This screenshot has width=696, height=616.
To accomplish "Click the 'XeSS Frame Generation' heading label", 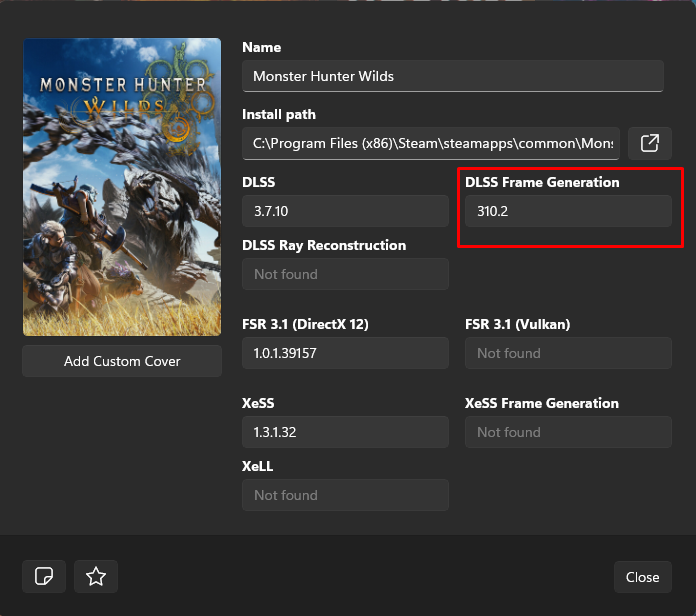I will 542,403.
